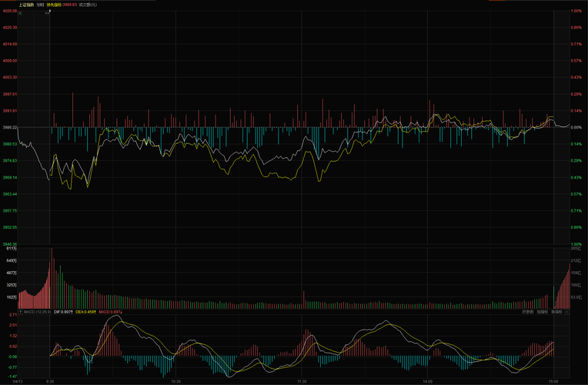Click the 上证指数 index name label
Viewport: 588px width, 385px height.
(26, 5)
